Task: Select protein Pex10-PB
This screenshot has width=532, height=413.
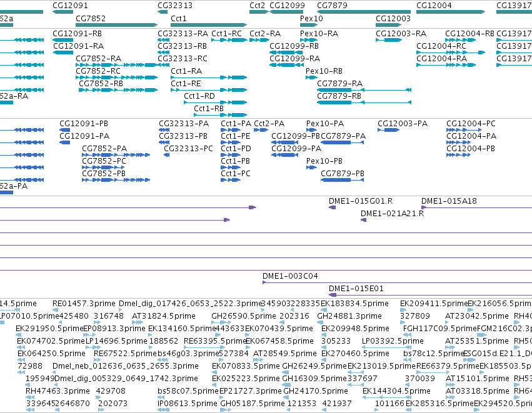Action: 324,161
